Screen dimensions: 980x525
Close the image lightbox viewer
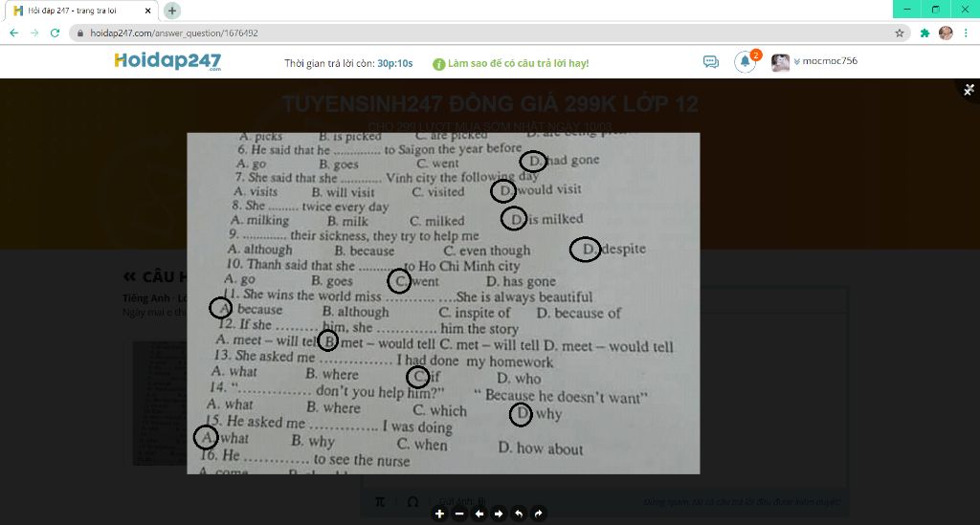969,90
